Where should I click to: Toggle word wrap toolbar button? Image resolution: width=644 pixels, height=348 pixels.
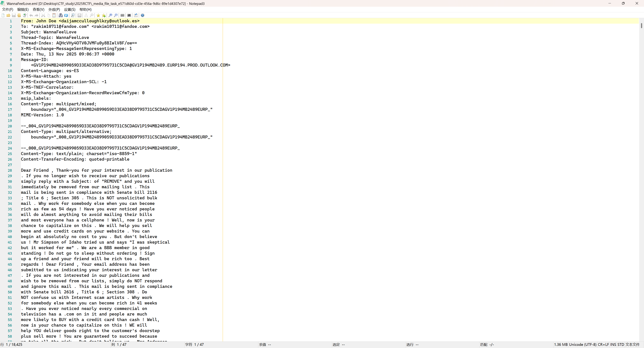click(79, 15)
